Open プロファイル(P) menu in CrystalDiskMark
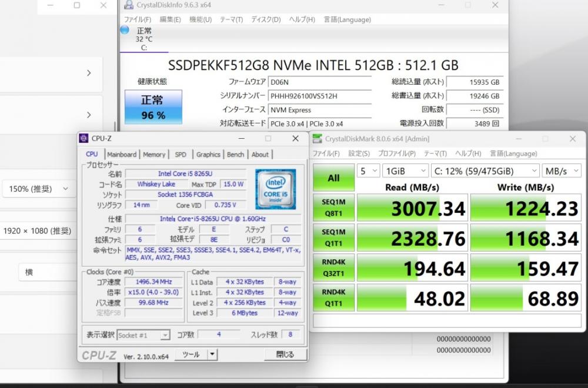Viewport: 588px width, 388px height. 397,153
